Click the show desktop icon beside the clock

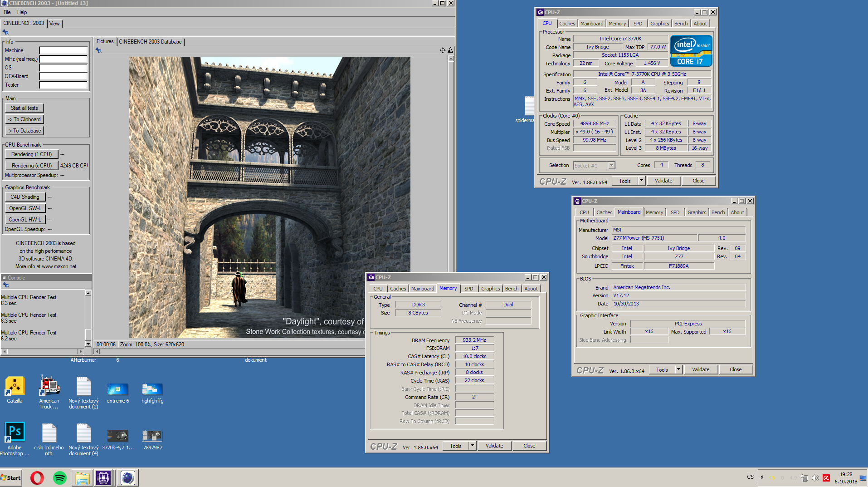point(863,477)
